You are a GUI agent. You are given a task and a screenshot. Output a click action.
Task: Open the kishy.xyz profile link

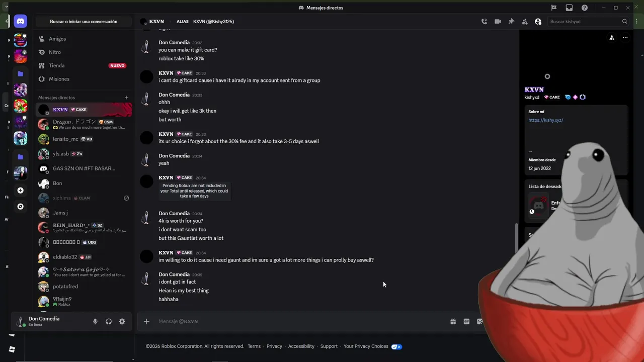pos(545,120)
